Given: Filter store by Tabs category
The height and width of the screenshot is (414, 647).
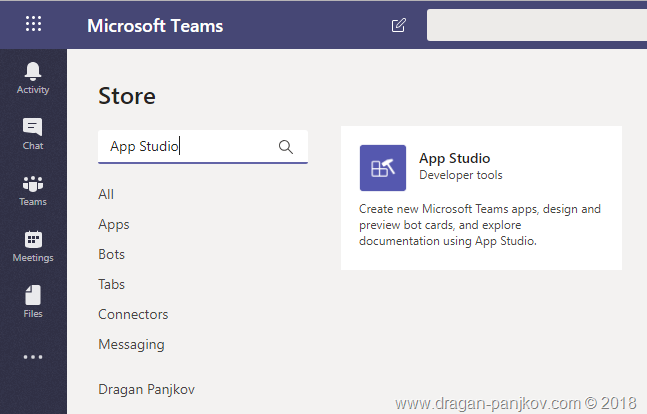Looking at the screenshot, I should tap(112, 284).
